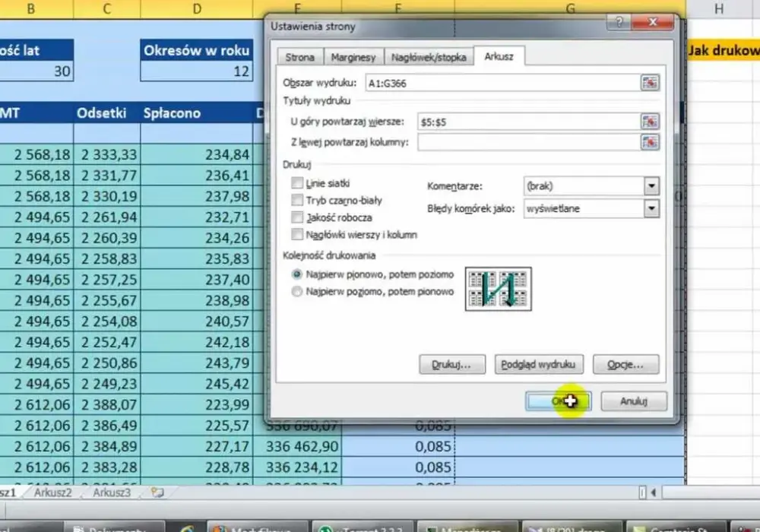Click cell containing 2 383,28
Screen dimensions: 760x532
pos(106,467)
